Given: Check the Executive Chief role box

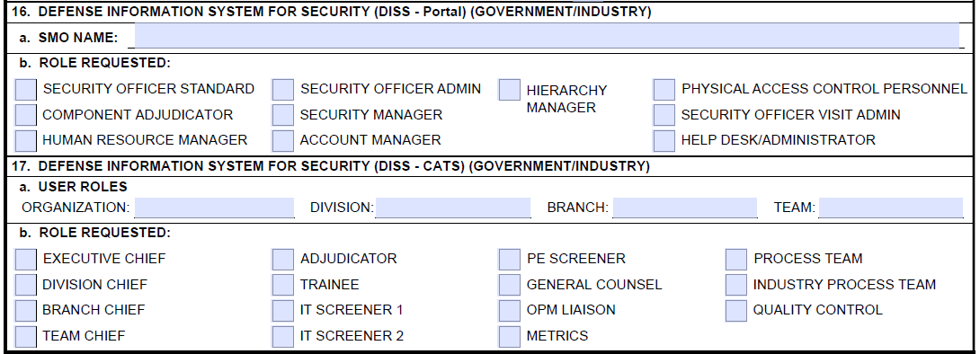Looking at the screenshot, I should click(26, 259).
